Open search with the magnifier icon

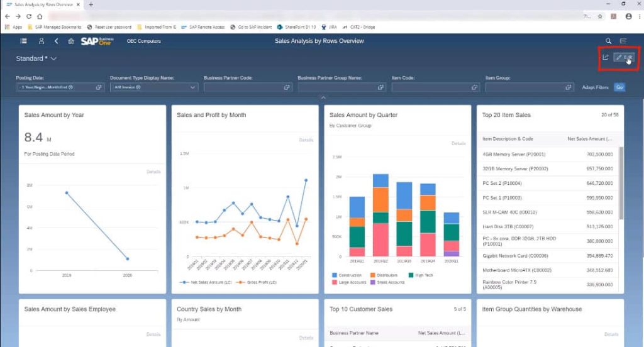tap(608, 41)
